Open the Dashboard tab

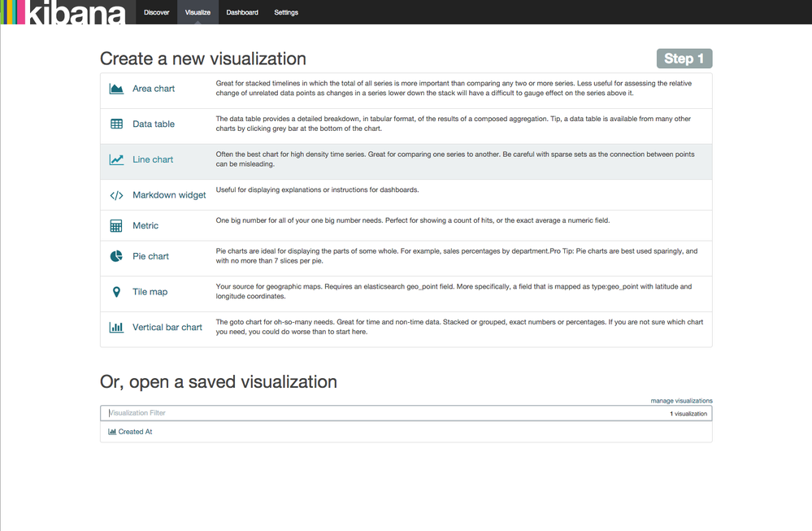coord(243,12)
